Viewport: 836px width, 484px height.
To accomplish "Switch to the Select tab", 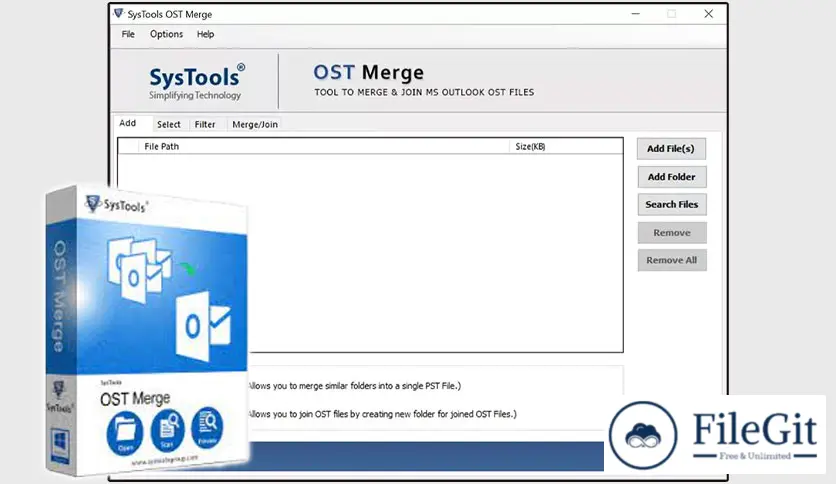I will (168, 124).
